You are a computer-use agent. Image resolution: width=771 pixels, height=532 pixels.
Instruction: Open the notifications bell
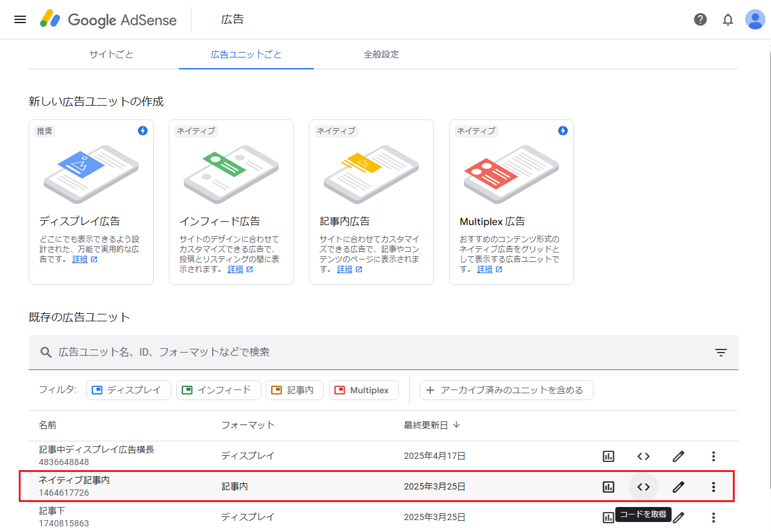(x=728, y=19)
